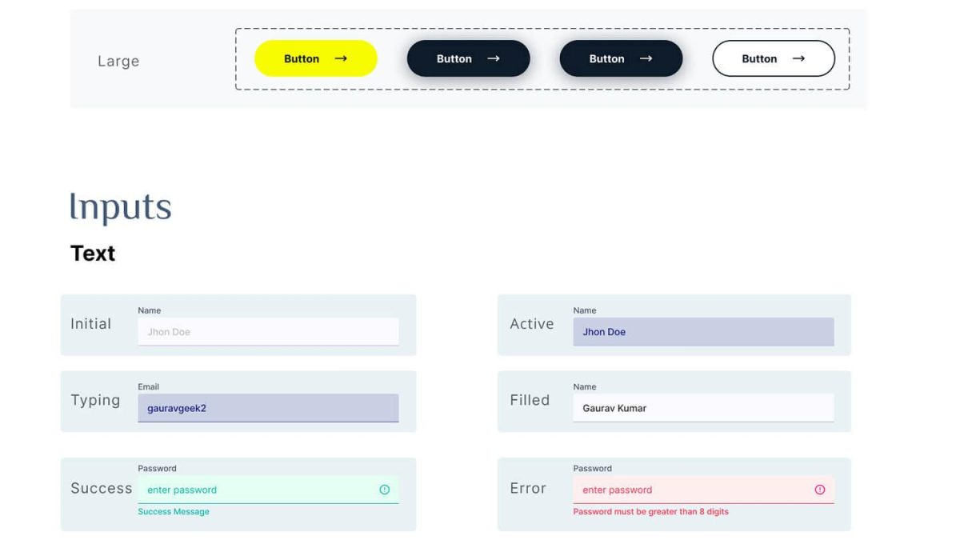Viewport: 960px width, 560px height.
Task: Click the arrow in the right dark navy button
Action: 646,58
